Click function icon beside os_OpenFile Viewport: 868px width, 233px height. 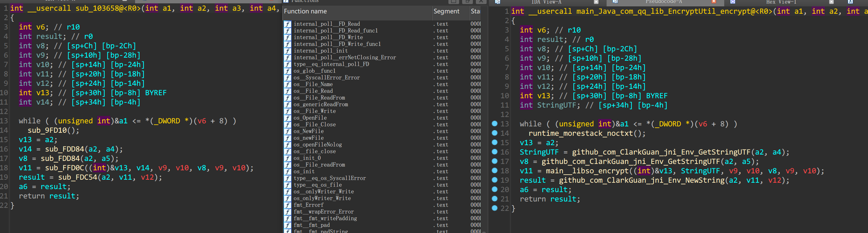(288, 118)
